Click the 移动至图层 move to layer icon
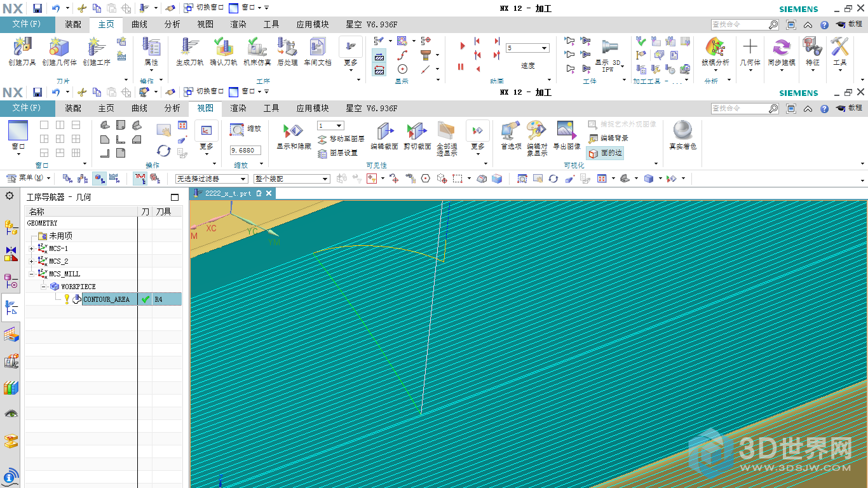This screenshot has width=868, height=488. pos(322,139)
